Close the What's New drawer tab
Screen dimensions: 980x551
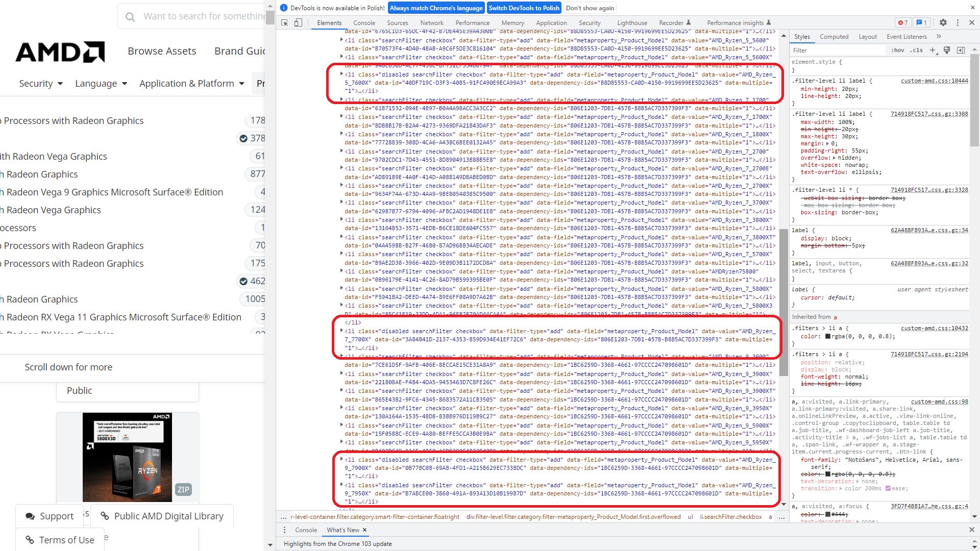364,530
